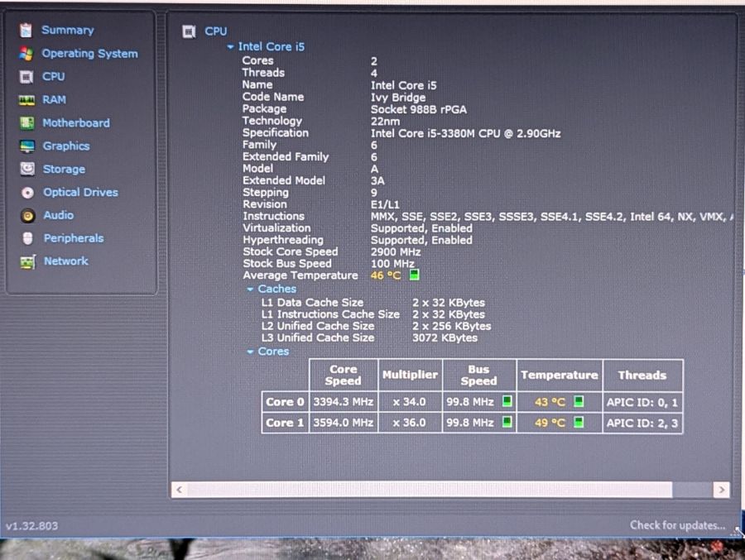Click the Audio speaker icon
The width and height of the screenshot is (745, 560).
[27, 215]
